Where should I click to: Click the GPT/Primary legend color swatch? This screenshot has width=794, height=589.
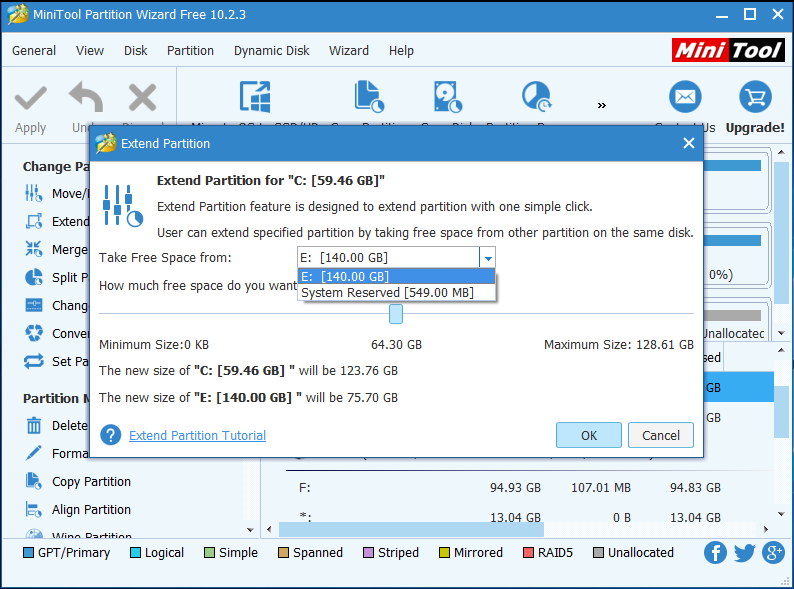tap(28, 553)
